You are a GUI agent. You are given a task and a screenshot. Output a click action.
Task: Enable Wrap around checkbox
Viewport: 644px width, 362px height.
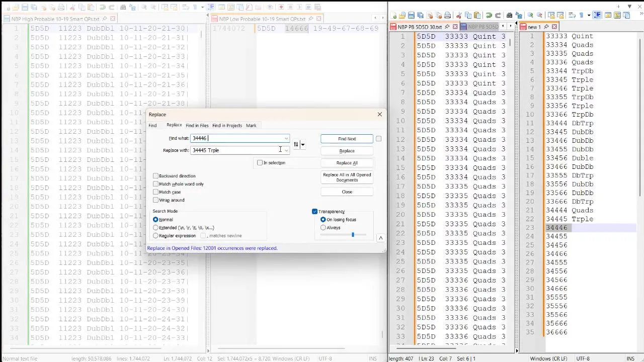click(155, 200)
